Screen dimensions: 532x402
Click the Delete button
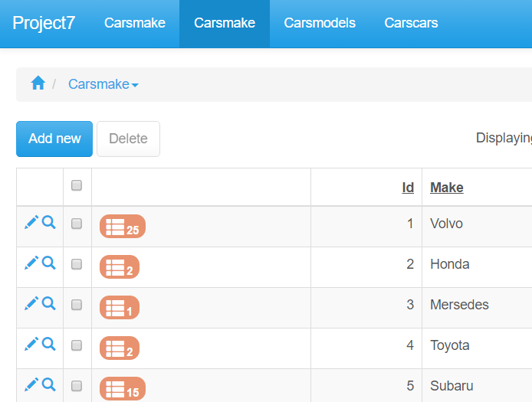[128, 139]
